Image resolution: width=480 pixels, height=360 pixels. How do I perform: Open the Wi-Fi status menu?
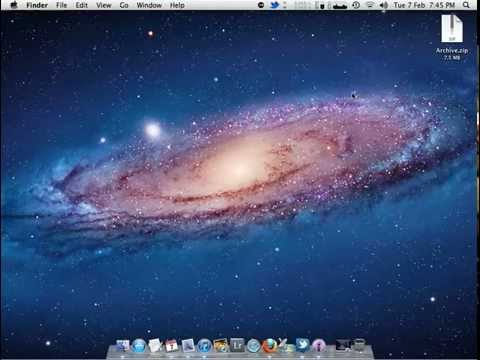[370, 5]
